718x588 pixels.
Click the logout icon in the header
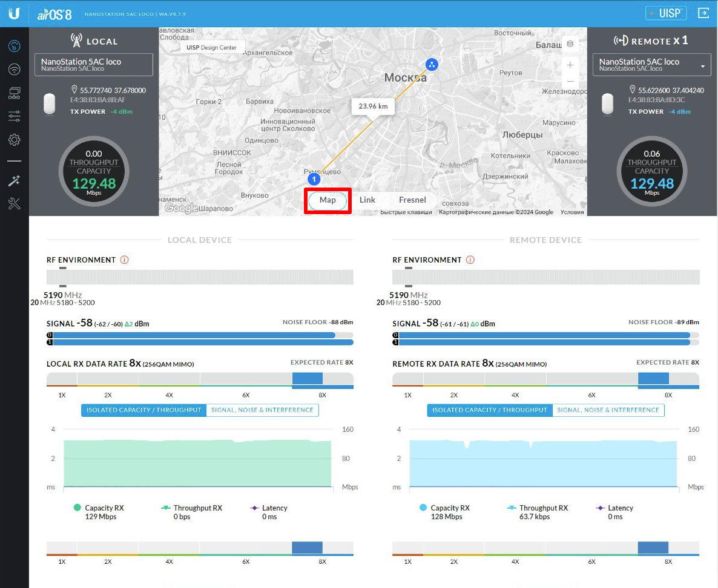tap(703, 13)
